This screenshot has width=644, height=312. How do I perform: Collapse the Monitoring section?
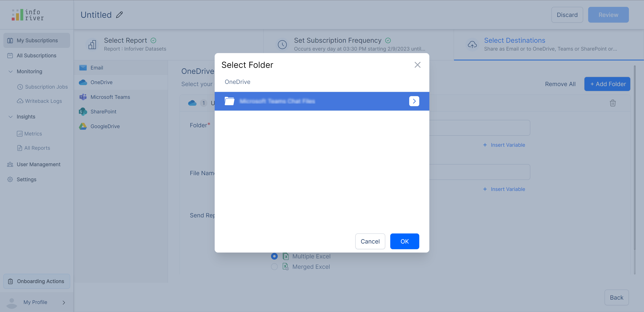[11, 71]
